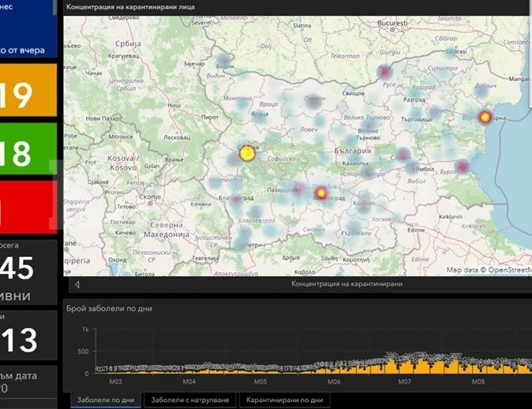Select the orange tile showing 19
532x409 pixels.
click(28, 90)
